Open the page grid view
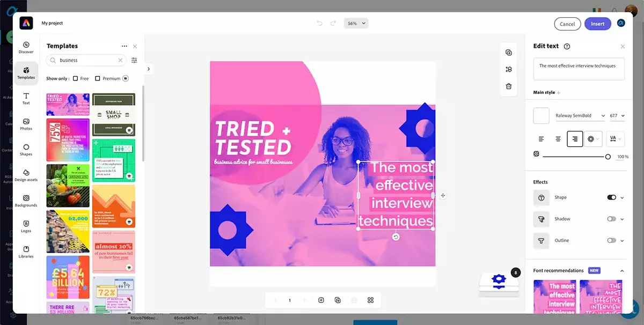This screenshot has width=644, height=325. (370, 300)
